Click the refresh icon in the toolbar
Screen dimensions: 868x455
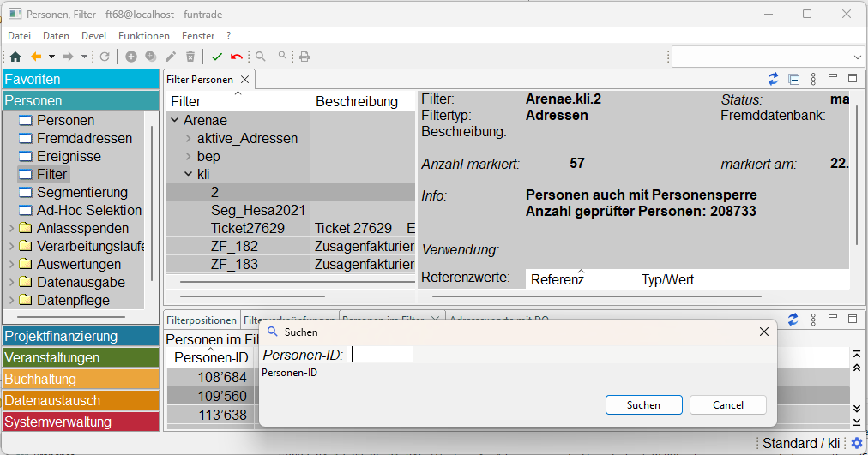(x=105, y=57)
